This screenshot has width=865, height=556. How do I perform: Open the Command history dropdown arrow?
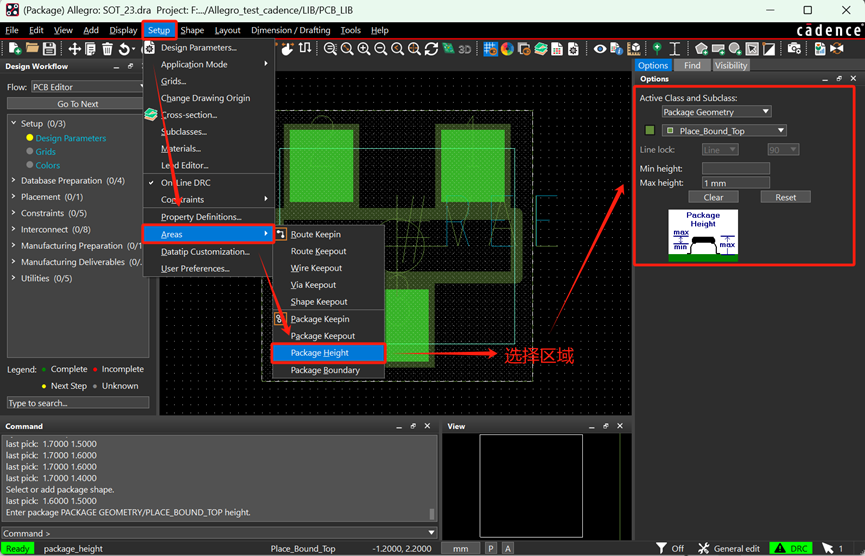pos(431,533)
